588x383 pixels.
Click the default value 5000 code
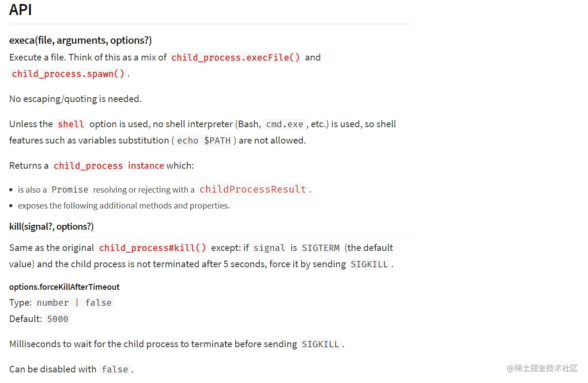[x=58, y=319]
